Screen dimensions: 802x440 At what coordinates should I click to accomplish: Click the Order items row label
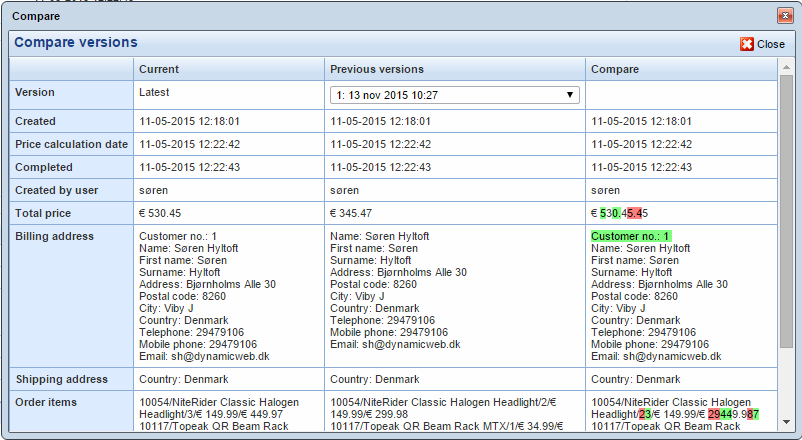pos(47,402)
